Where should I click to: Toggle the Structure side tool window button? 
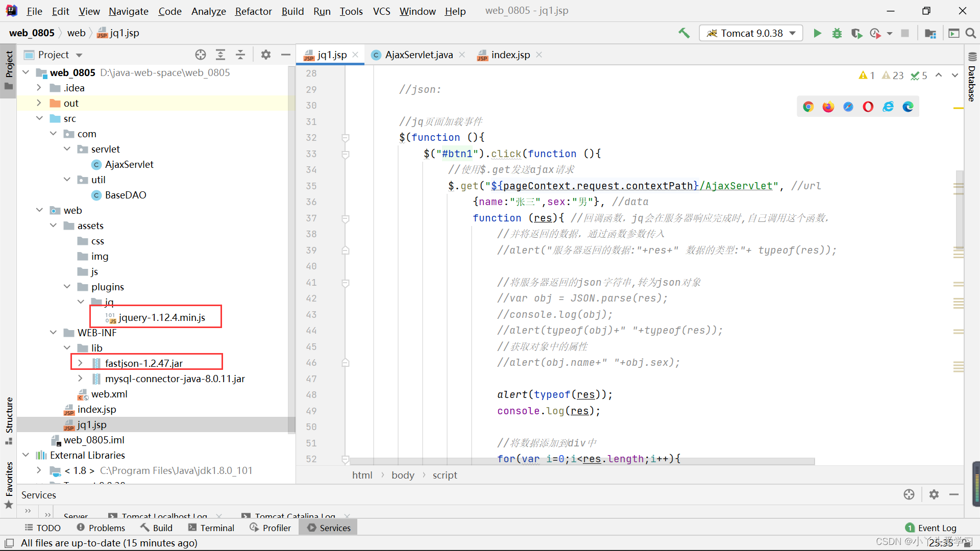[9, 420]
